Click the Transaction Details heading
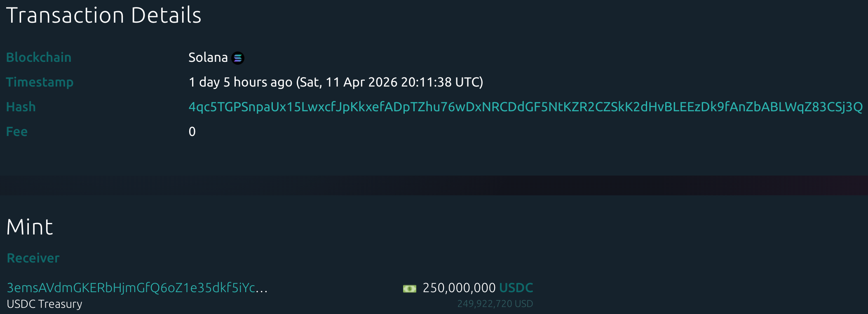This screenshot has width=868, height=314. 103,16
